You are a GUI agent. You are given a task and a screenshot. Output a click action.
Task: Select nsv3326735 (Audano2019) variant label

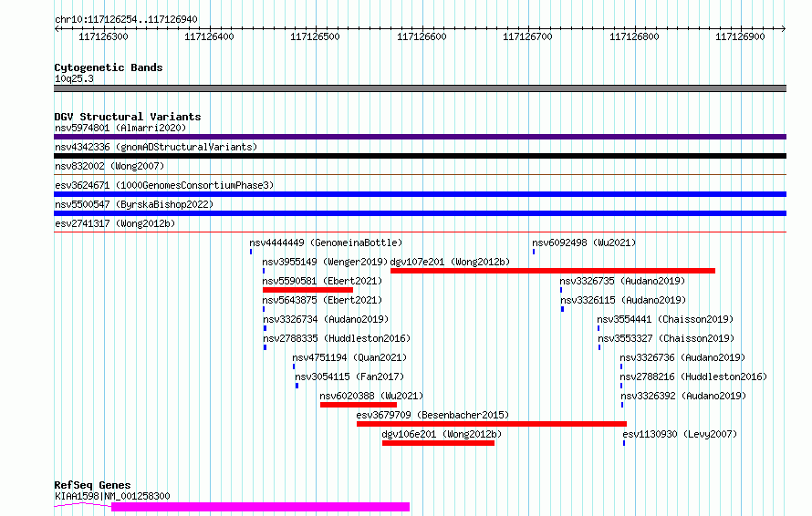622,281
